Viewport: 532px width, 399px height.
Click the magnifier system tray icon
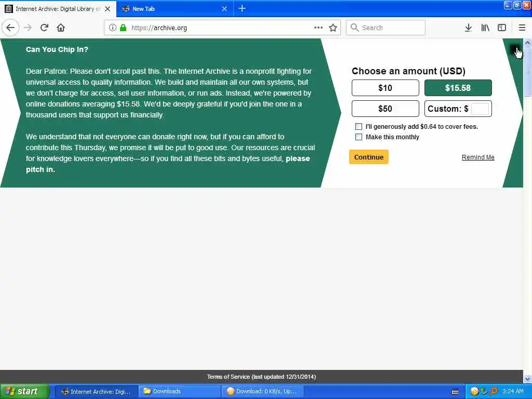tap(494, 392)
